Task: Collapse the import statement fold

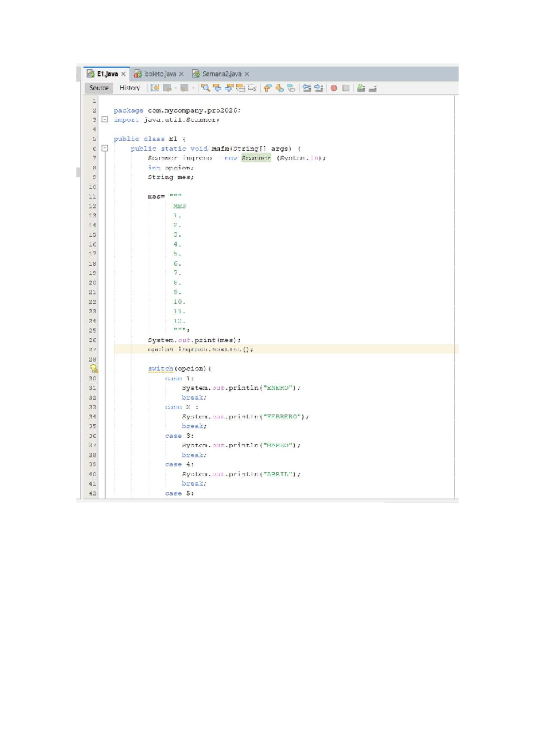Action: point(105,119)
